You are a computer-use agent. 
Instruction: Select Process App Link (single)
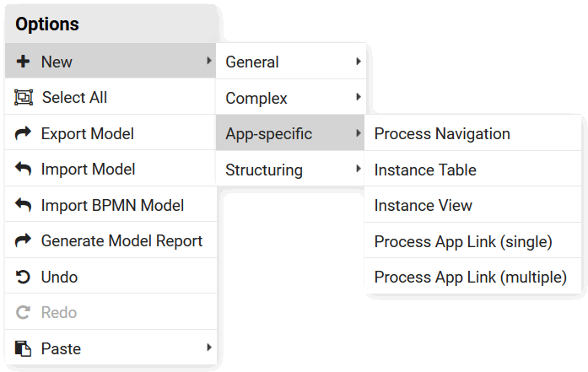(463, 241)
